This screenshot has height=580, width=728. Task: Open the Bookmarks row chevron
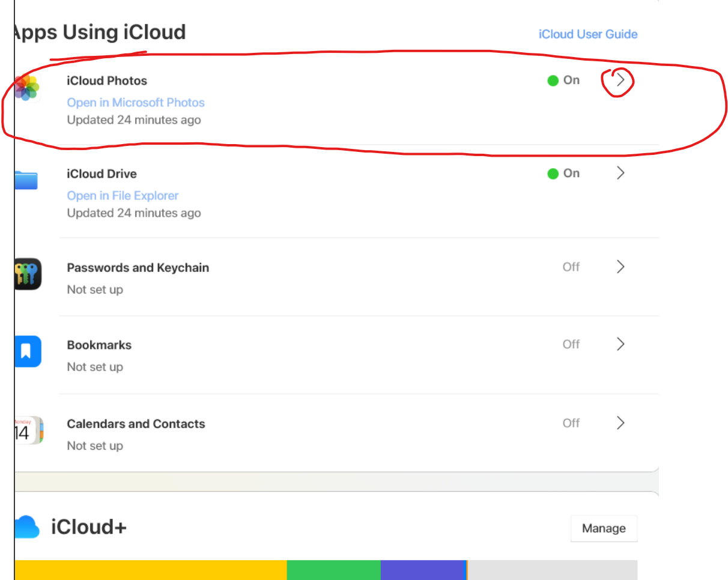coord(621,344)
